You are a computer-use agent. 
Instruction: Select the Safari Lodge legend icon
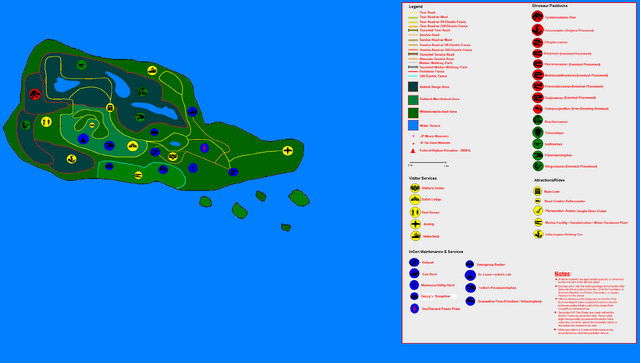[415, 200]
